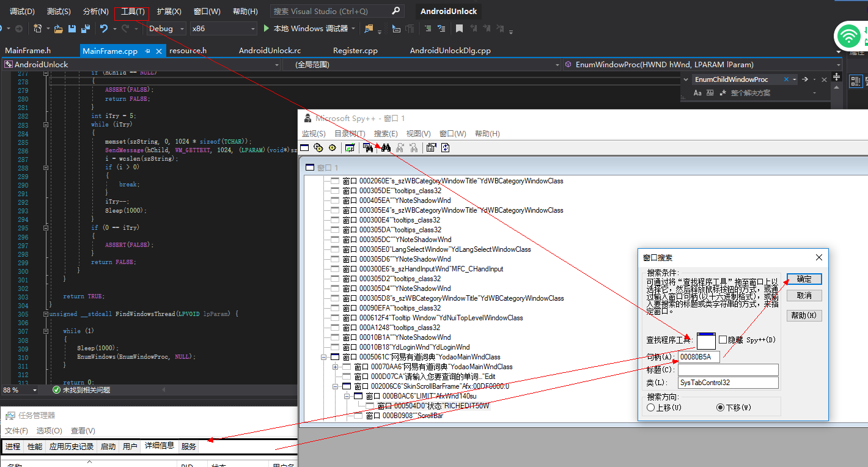Open the Debug configuration dropdown

tap(166, 28)
